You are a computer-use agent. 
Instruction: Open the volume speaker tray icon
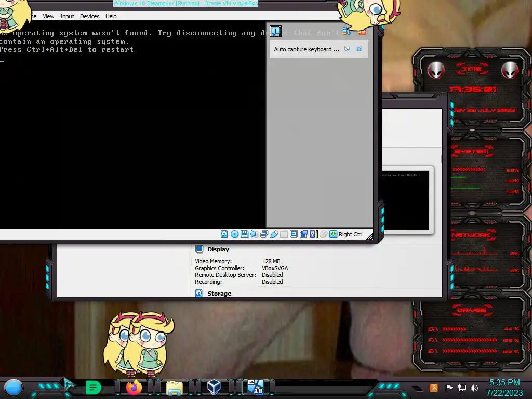474,388
